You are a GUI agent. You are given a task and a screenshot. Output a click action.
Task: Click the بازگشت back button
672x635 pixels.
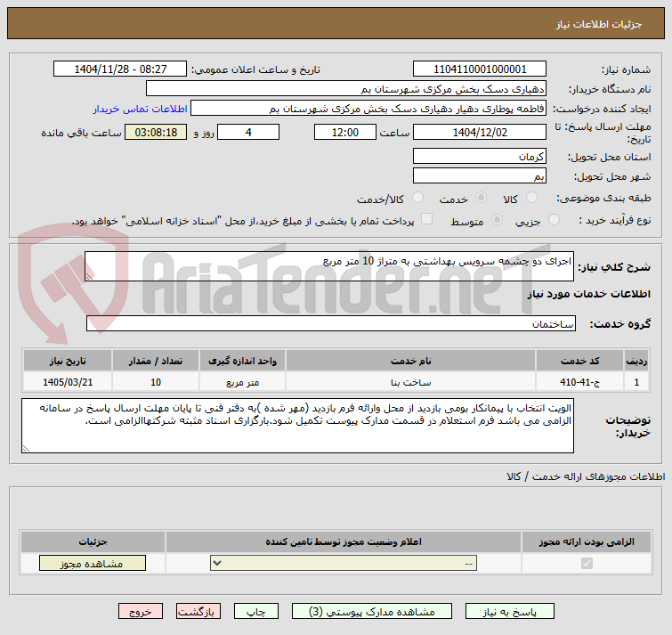click(198, 612)
